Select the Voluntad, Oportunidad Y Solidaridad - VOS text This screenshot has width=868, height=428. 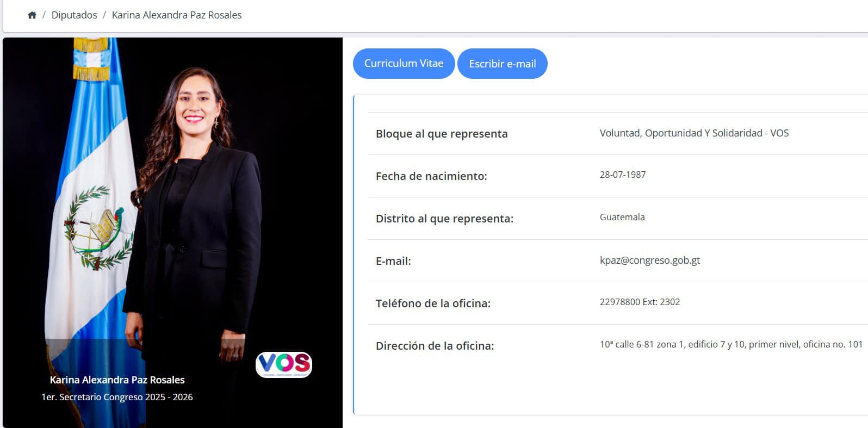click(x=694, y=133)
